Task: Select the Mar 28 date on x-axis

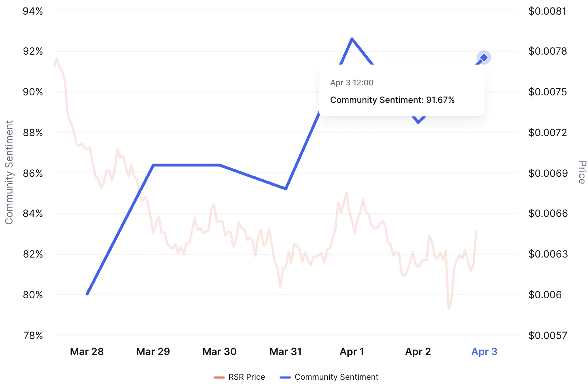Action: coord(87,351)
